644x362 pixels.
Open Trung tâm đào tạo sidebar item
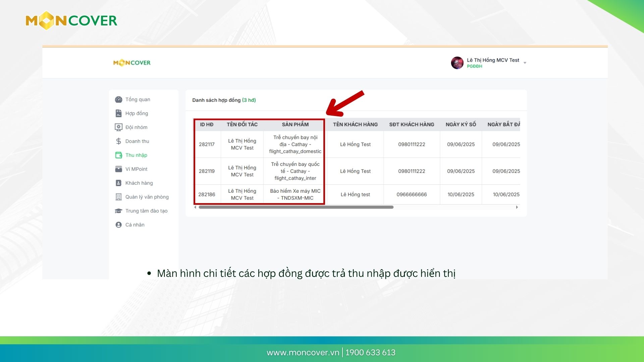pos(146,211)
